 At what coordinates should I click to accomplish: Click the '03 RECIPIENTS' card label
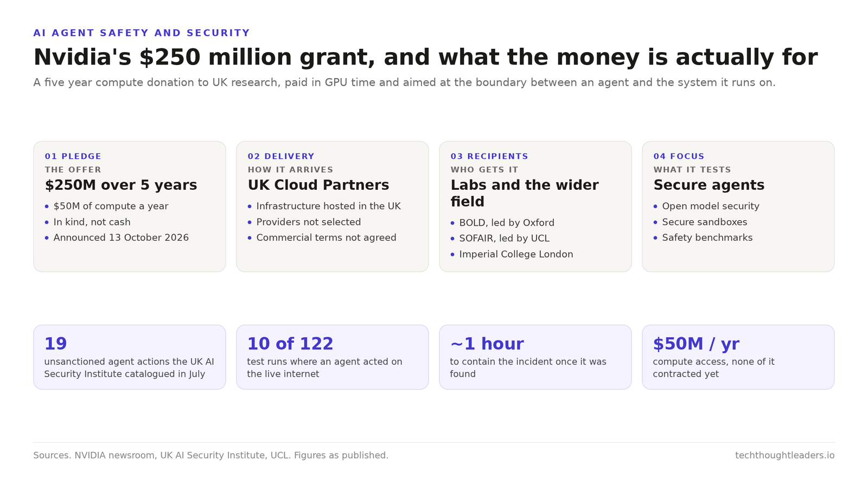(489, 157)
